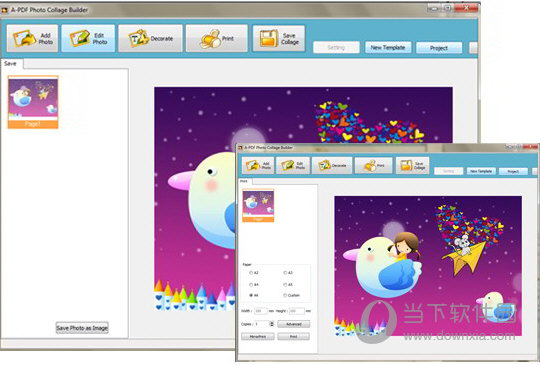540x365 pixels.
Task: Close the front Photo Collage Builder window
Action: click(530, 147)
